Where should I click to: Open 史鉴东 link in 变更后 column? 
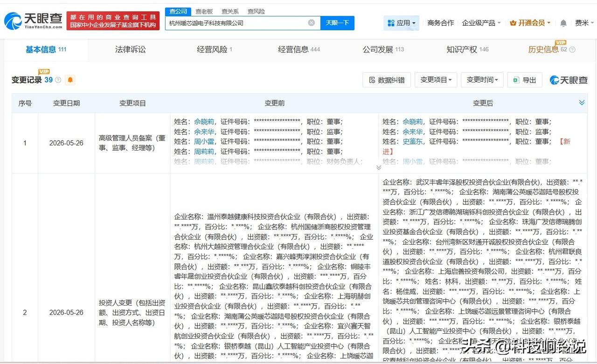(x=413, y=141)
